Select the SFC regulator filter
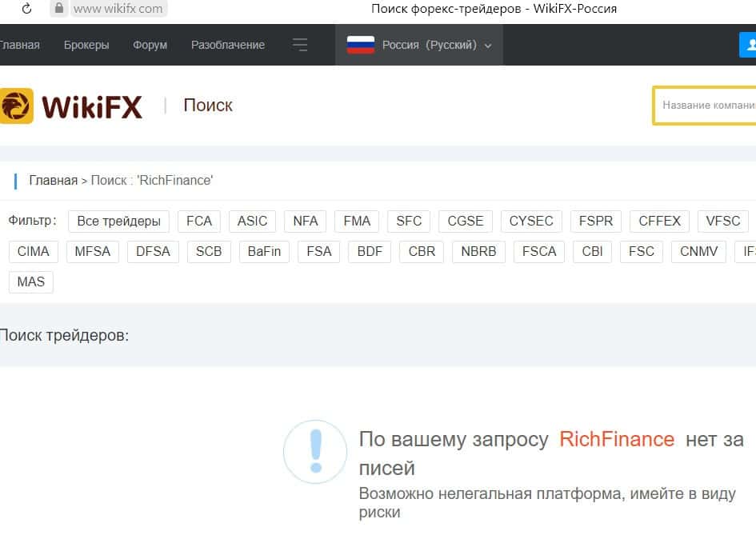Screen dimensions: 756x535 pos(409,222)
